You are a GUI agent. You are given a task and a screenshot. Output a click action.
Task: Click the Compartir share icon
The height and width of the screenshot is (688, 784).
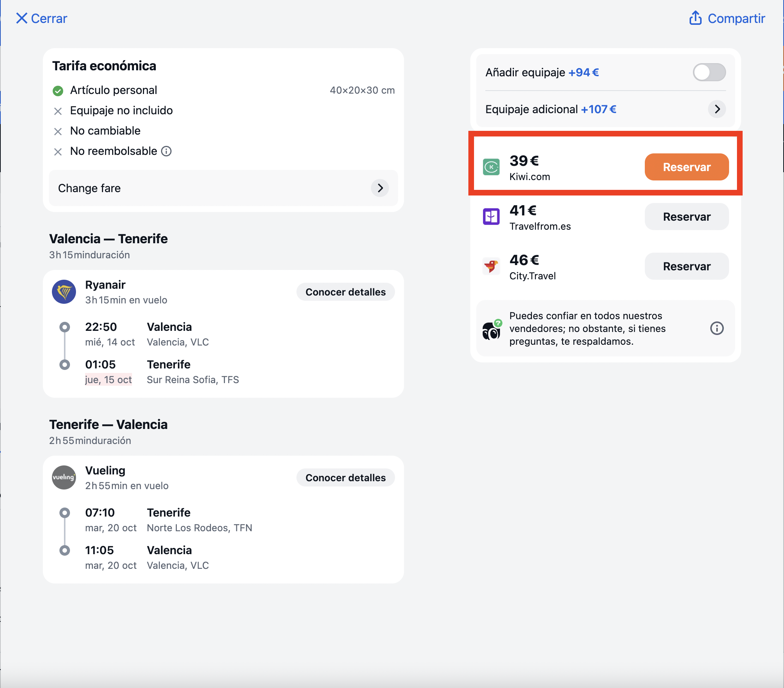[695, 18]
